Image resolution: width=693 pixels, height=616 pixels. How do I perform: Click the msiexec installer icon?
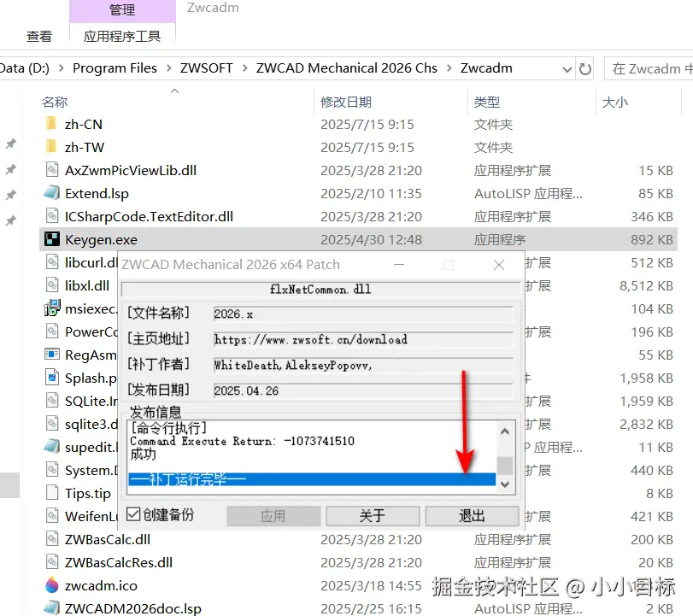coord(52,308)
